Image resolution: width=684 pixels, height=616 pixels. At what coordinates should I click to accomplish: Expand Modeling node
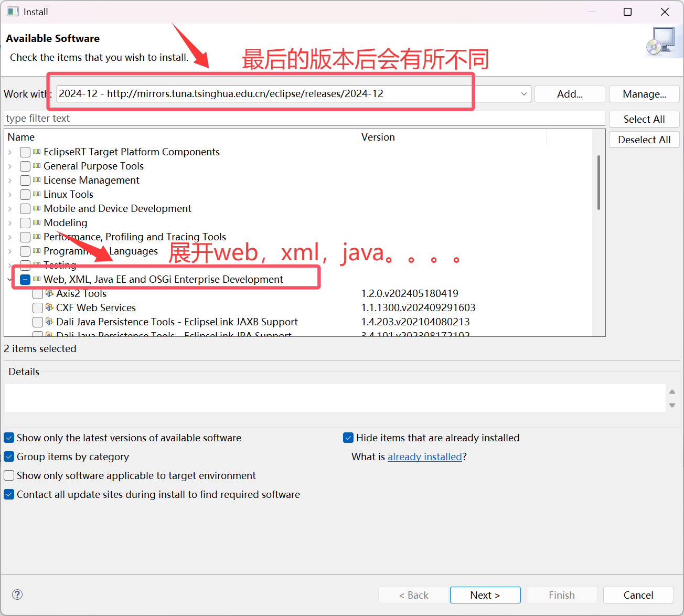pyautogui.click(x=10, y=223)
